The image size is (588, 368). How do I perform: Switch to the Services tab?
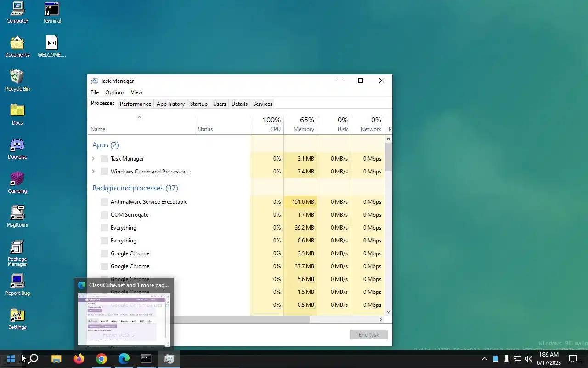(x=263, y=104)
